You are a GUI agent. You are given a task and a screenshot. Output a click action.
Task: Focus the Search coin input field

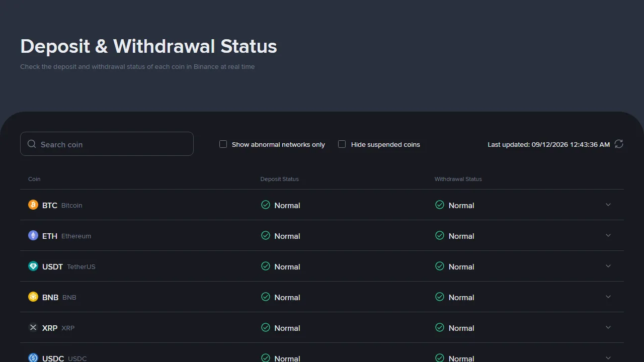point(107,144)
